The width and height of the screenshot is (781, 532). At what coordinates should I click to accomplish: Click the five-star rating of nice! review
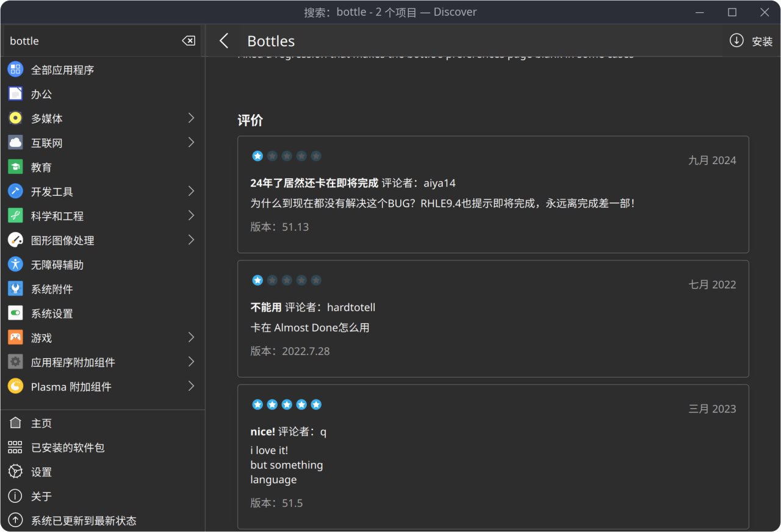pyautogui.click(x=287, y=404)
